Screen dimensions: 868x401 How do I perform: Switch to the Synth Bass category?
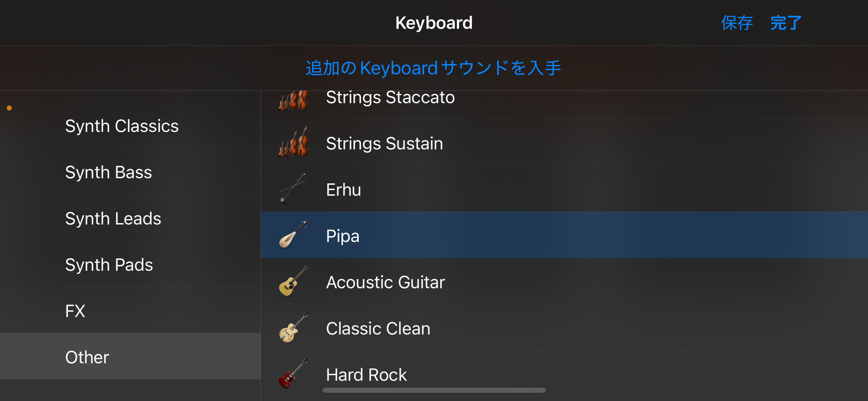pyautogui.click(x=108, y=172)
